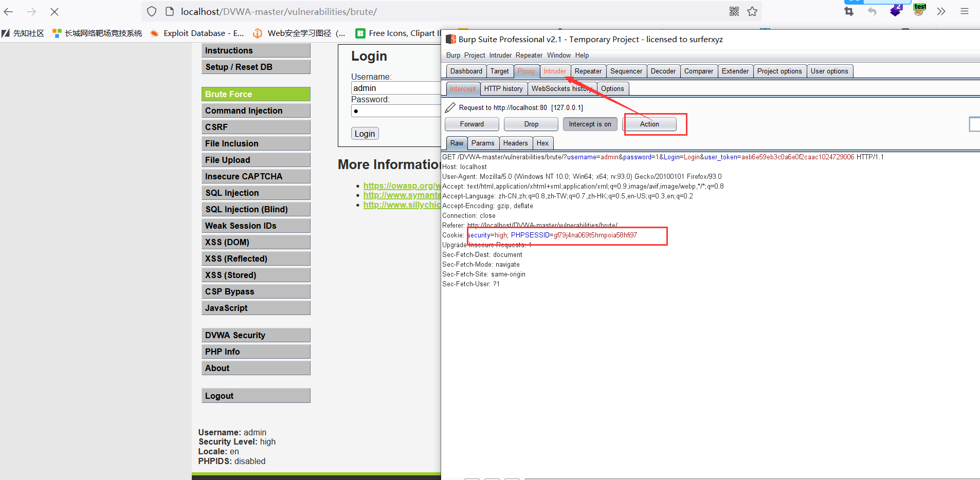Open the User options tab

coord(829,71)
